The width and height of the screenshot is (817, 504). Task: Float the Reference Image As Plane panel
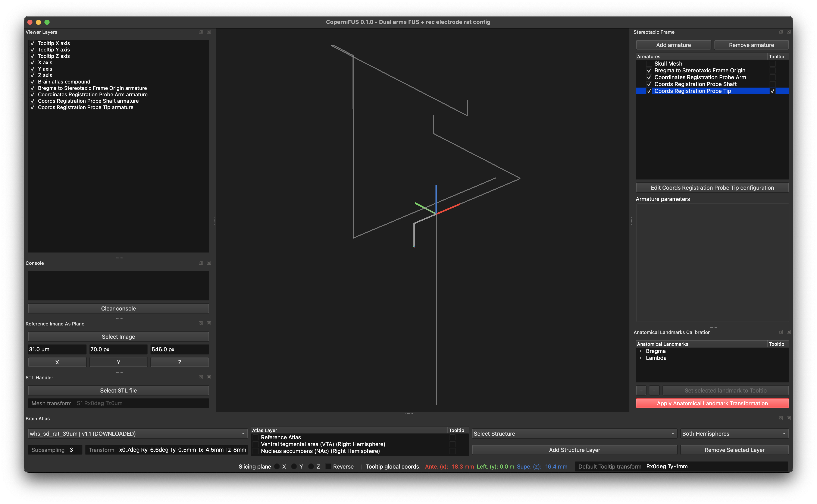(x=201, y=323)
